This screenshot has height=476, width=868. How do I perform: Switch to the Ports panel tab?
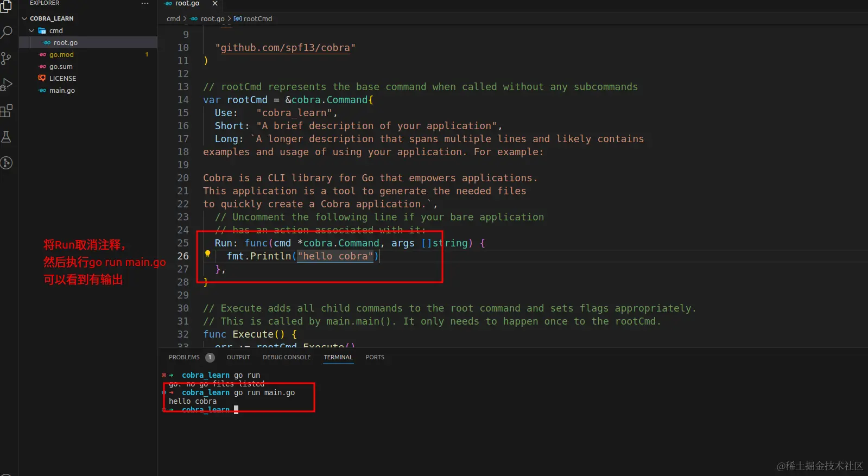tap(375, 357)
